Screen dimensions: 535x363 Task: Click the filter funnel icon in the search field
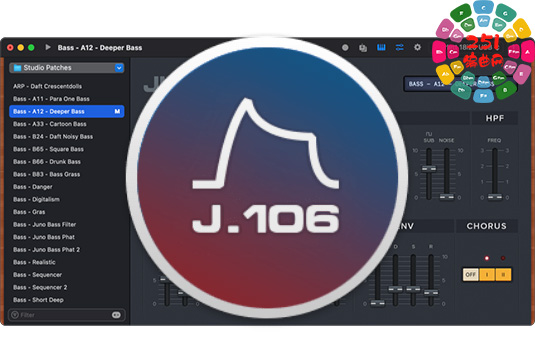pyautogui.click(x=15, y=315)
